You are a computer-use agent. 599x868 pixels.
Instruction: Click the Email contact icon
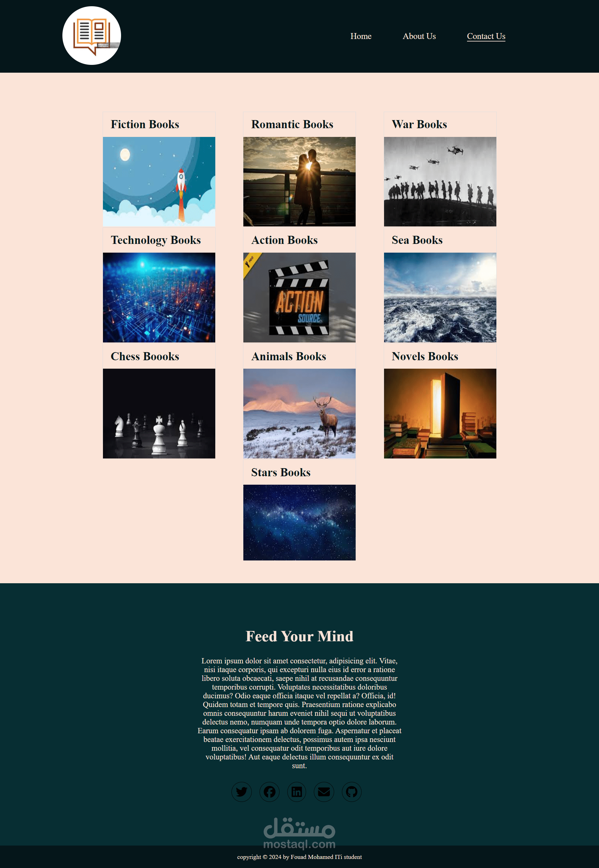pyautogui.click(x=324, y=792)
